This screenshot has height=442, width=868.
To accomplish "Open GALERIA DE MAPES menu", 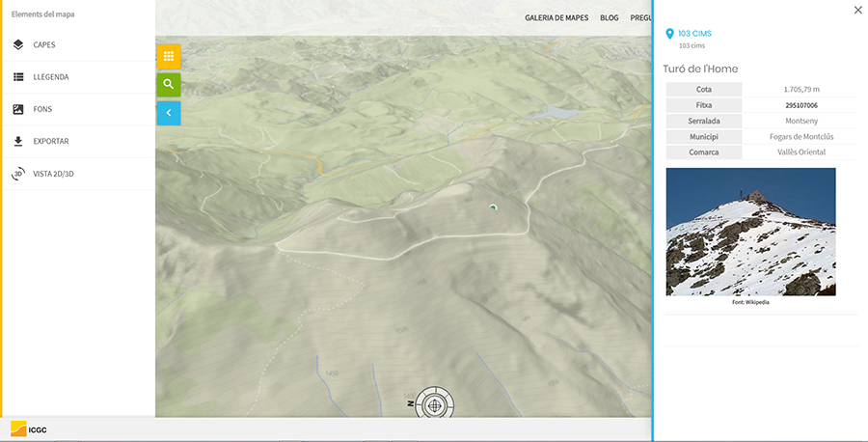I will 556,17.
